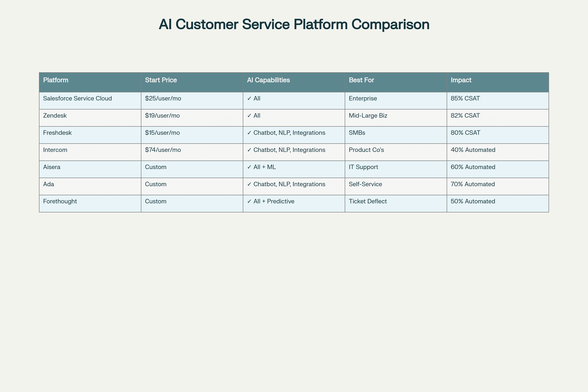588x392 pixels.
Task: Click the 'Aisera' platform cell
Action: 90,169
